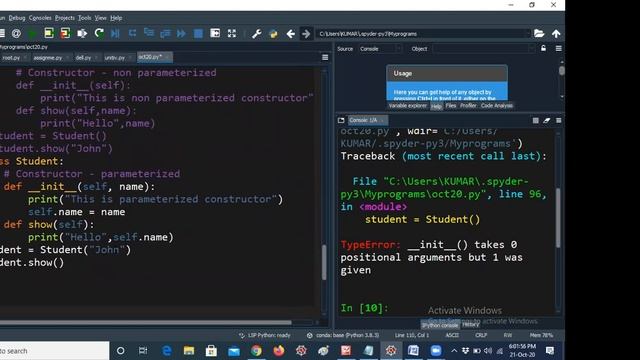Image resolution: width=640 pixels, height=360 pixels.
Task: Open the Consoles menu
Action: pyautogui.click(x=40, y=18)
